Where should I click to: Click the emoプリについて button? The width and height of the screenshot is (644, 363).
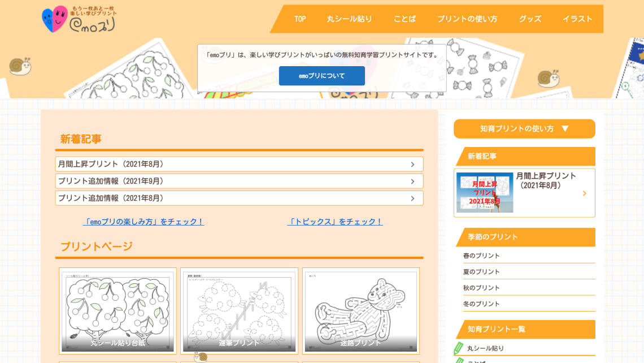pyautogui.click(x=321, y=76)
